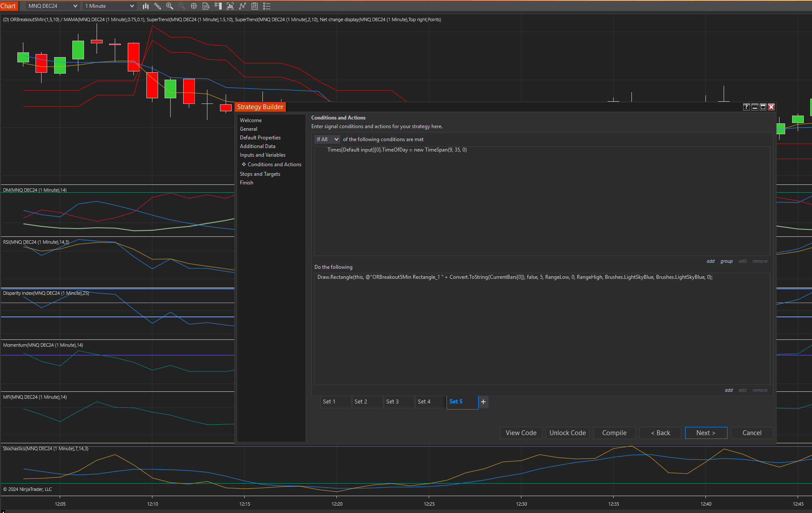Click the Disparity index panel label
This screenshot has height=513, width=812.
(46, 293)
